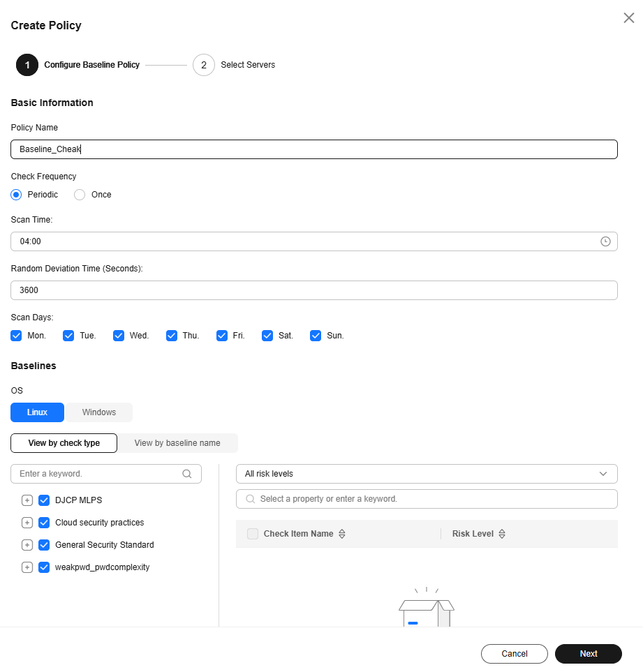This screenshot has width=643, height=672.
Task: Expand the weakpwd_pwdcomplexity node
Action: [27, 567]
